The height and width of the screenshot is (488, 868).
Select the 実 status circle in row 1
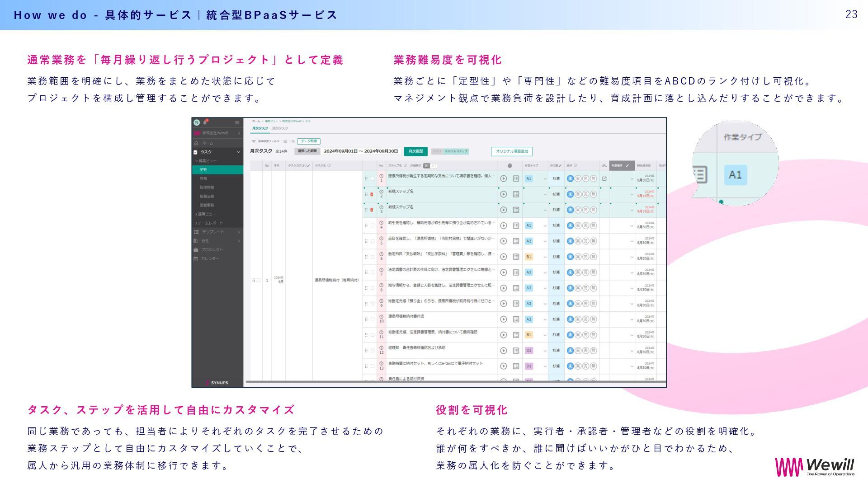click(578, 178)
